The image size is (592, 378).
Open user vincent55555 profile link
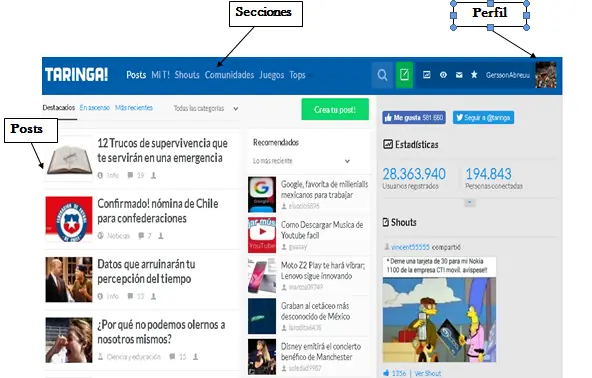coord(410,247)
